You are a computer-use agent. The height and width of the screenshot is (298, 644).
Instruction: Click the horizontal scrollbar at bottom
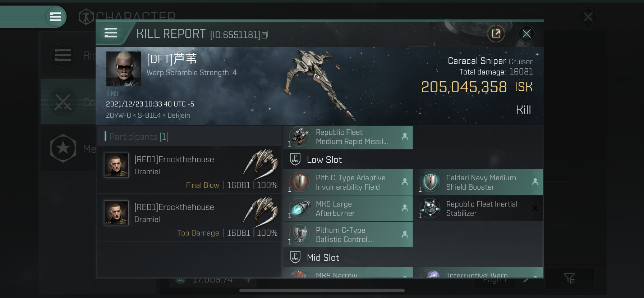tap(322, 290)
